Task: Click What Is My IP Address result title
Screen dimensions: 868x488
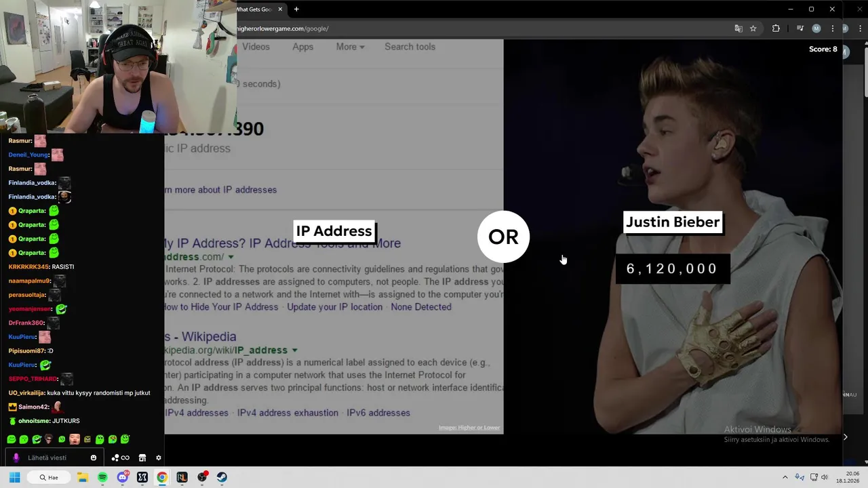Action: [x=283, y=243]
